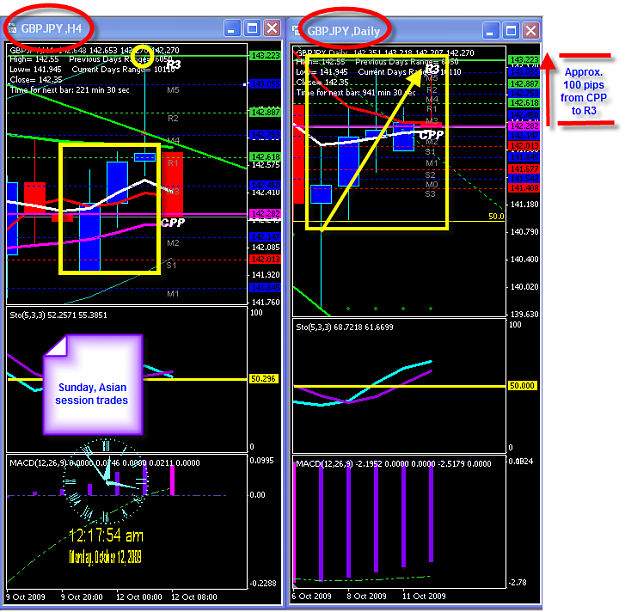Click the red 141.677 price label in Daily window
Screen dimensions: 625x612
525,169
